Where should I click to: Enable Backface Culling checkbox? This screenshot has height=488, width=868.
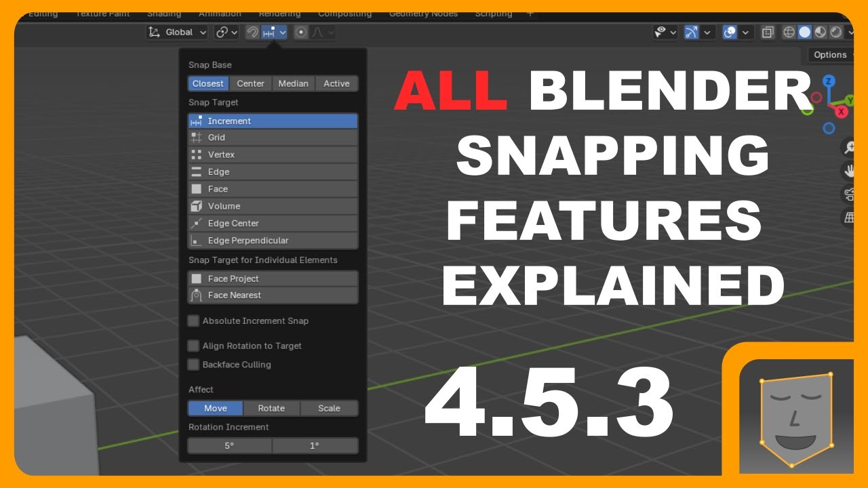coord(194,365)
